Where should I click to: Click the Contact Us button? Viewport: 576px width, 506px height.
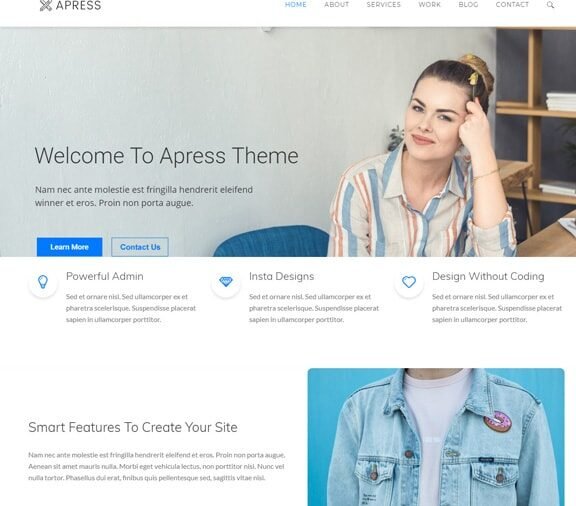coord(140,247)
